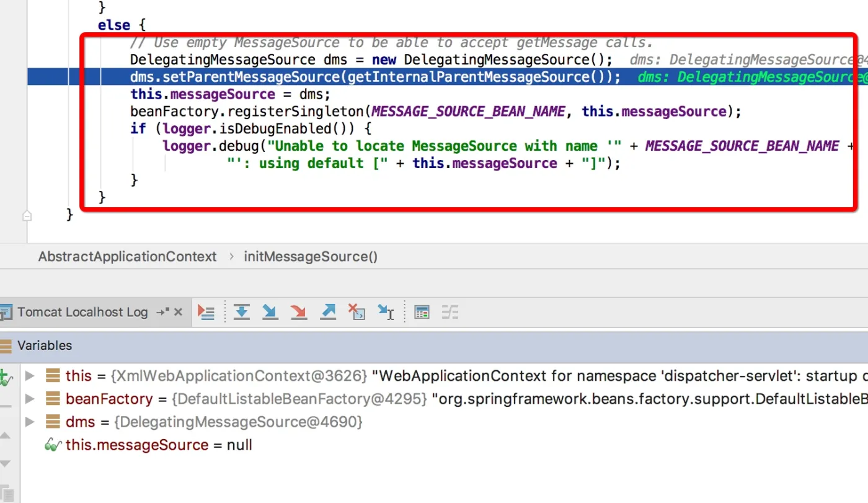Open the Evaluate Expression calculator icon
The height and width of the screenshot is (503, 868).
422,312
